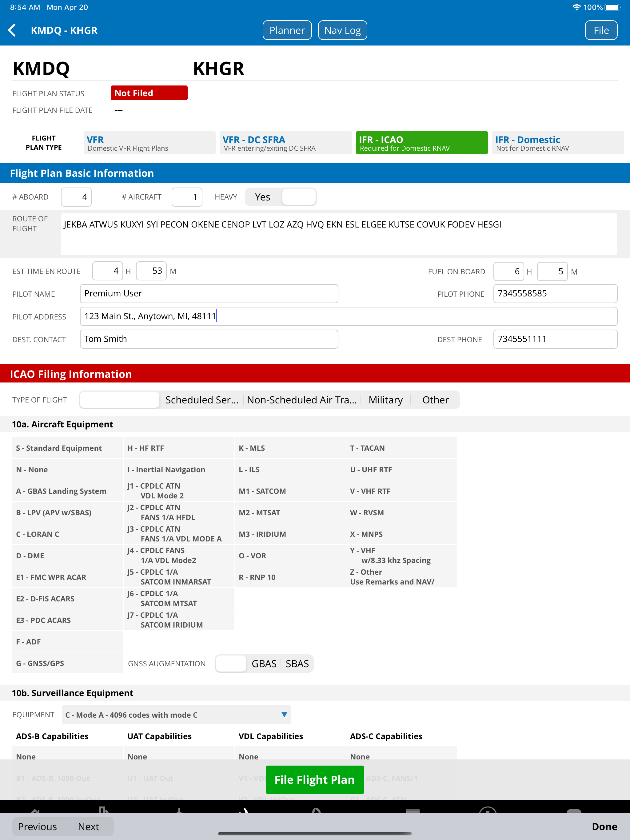Toggle B - LPV (APV w/SBAS)
The width and height of the screenshot is (630, 840).
pos(67,513)
